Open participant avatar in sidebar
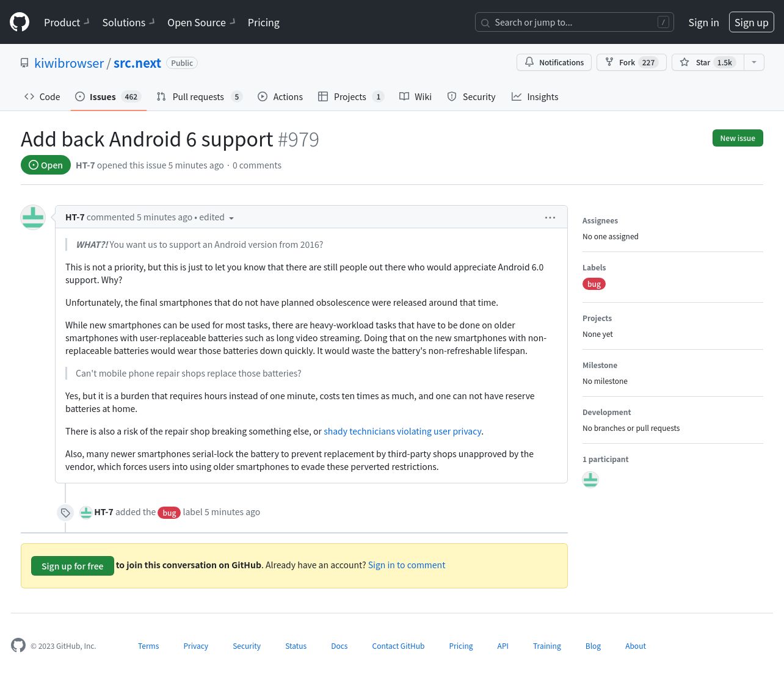The height and width of the screenshot is (683, 784). (x=590, y=480)
